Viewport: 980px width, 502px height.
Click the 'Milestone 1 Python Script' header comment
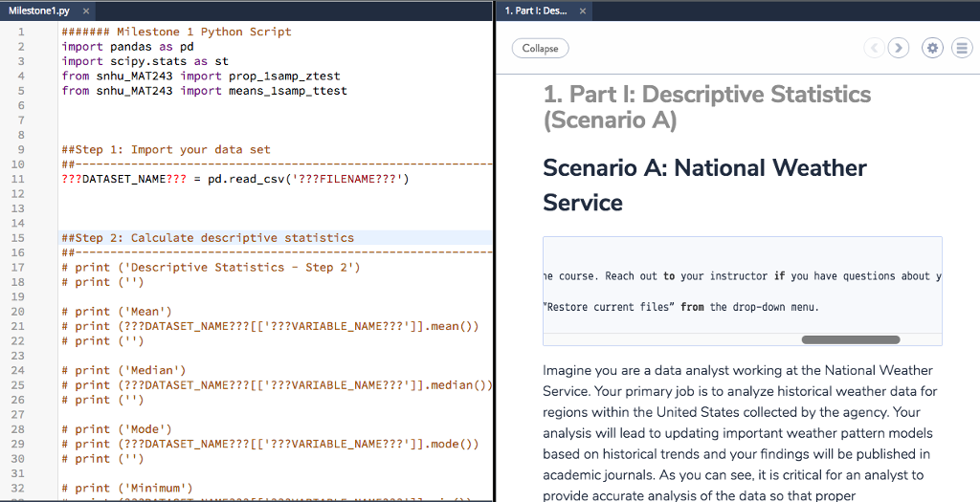pyautogui.click(x=176, y=32)
